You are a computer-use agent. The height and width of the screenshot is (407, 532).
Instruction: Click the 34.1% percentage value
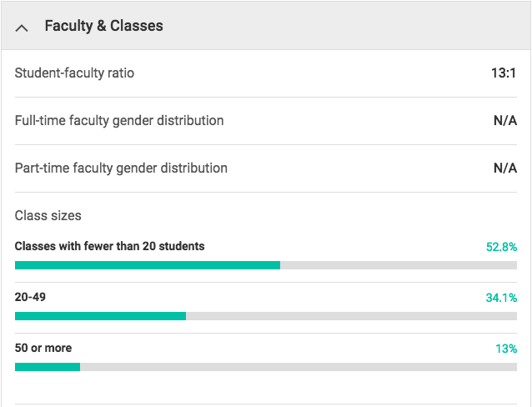501,298
